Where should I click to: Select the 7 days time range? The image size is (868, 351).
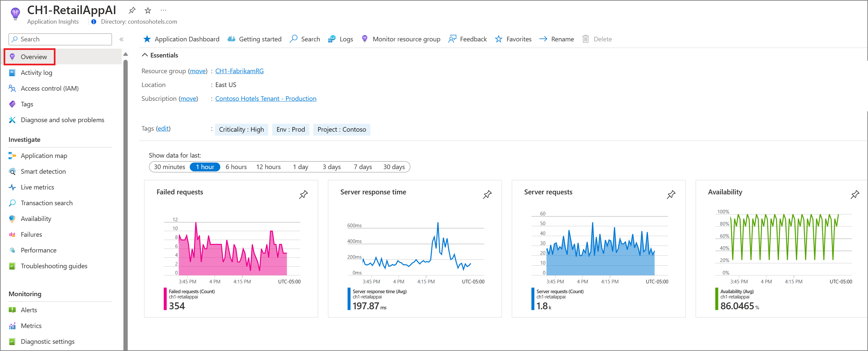click(x=362, y=167)
